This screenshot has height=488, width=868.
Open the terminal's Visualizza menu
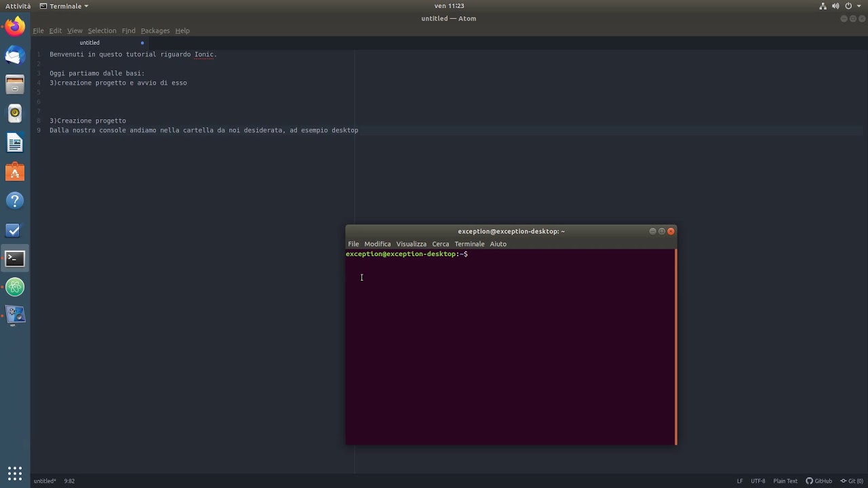[x=412, y=244]
